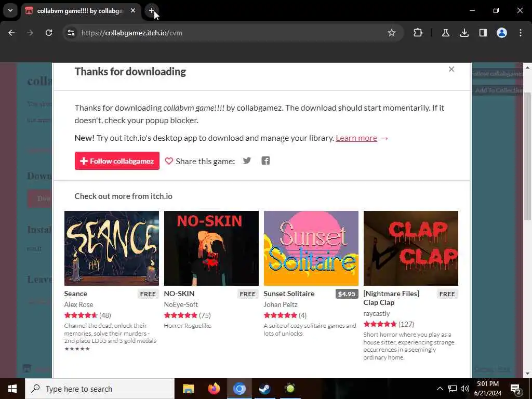Open the network status tray icon

(x=453, y=389)
